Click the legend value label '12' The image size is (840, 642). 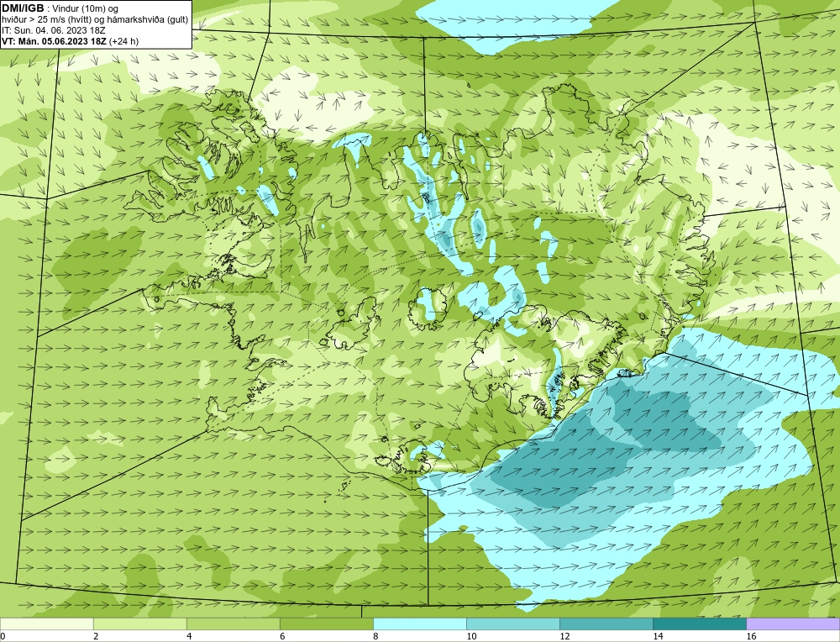(x=564, y=636)
